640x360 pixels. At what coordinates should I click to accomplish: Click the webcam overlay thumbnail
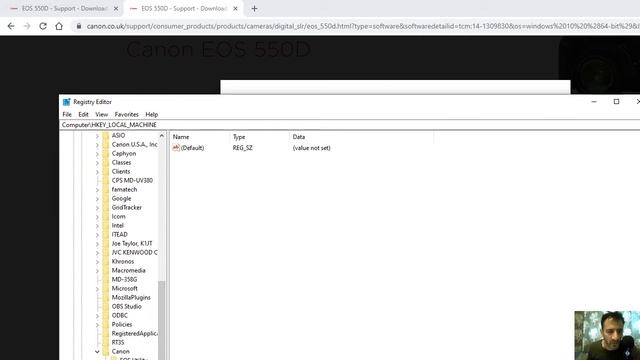tap(607, 336)
